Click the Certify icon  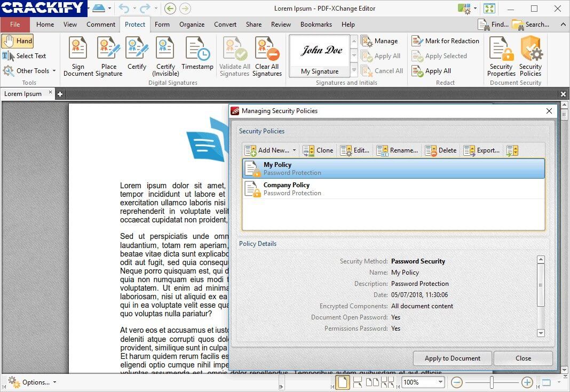tap(137, 53)
